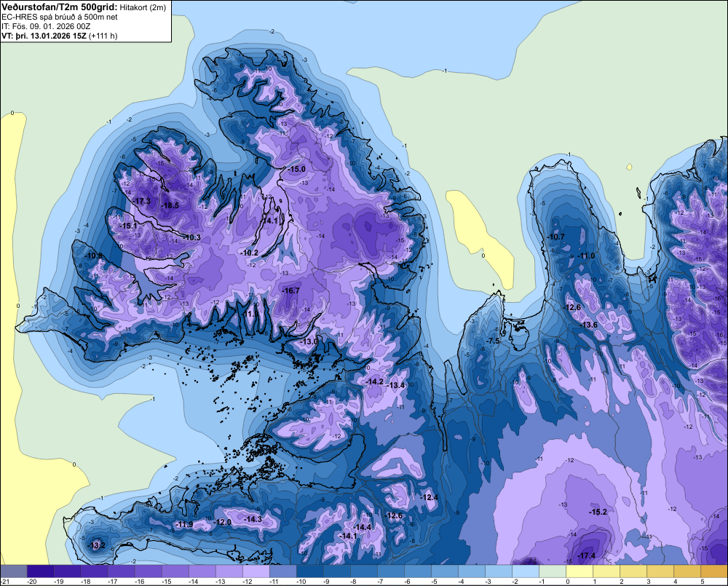Pick legend swatch between -6 and -5

point(418,571)
